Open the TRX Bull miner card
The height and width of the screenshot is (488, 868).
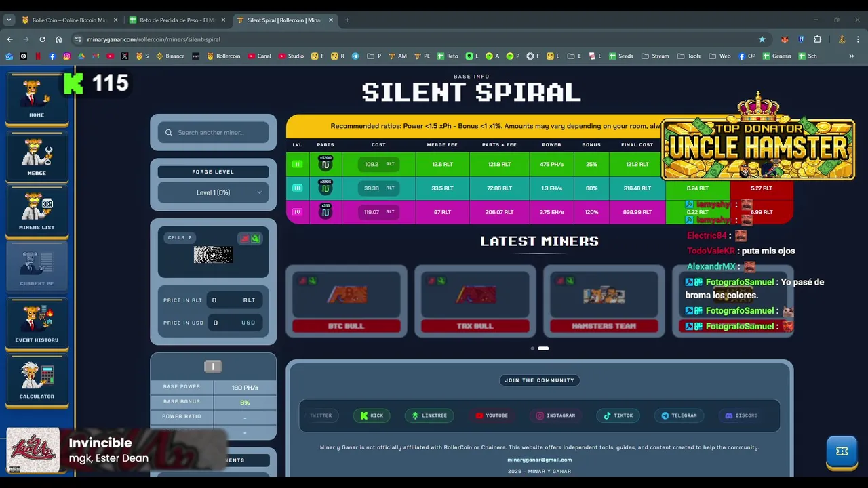coord(475,301)
